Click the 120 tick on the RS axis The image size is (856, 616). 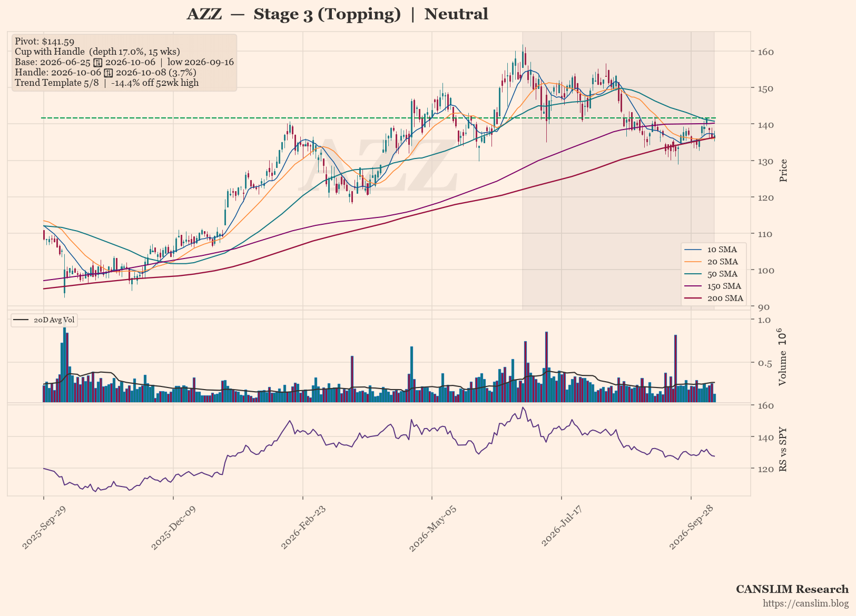766,469
